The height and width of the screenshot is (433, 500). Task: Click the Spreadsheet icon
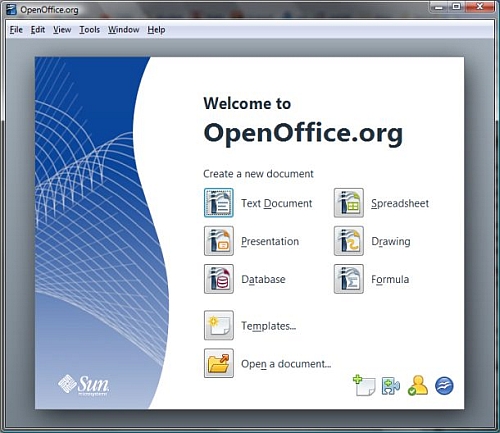tap(349, 203)
